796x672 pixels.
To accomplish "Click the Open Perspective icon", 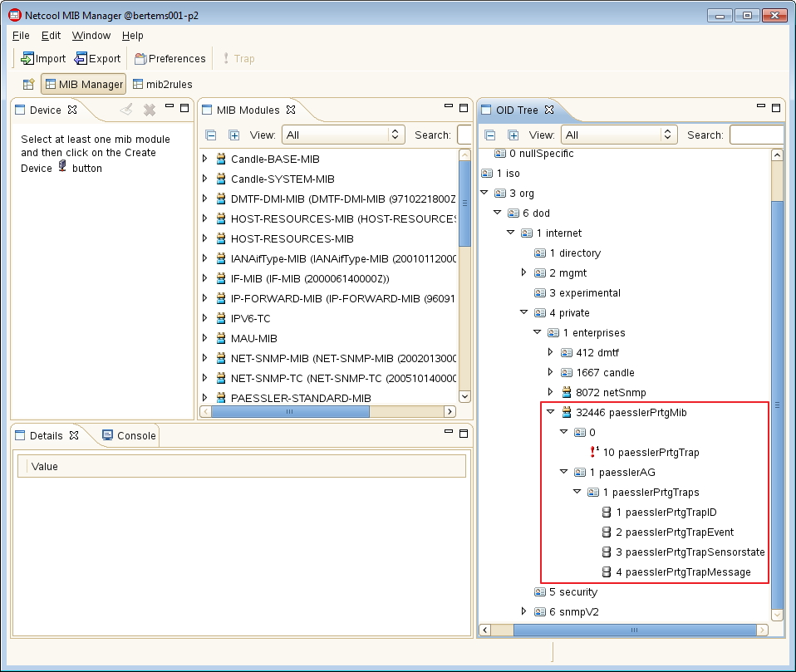I will coord(28,84).
